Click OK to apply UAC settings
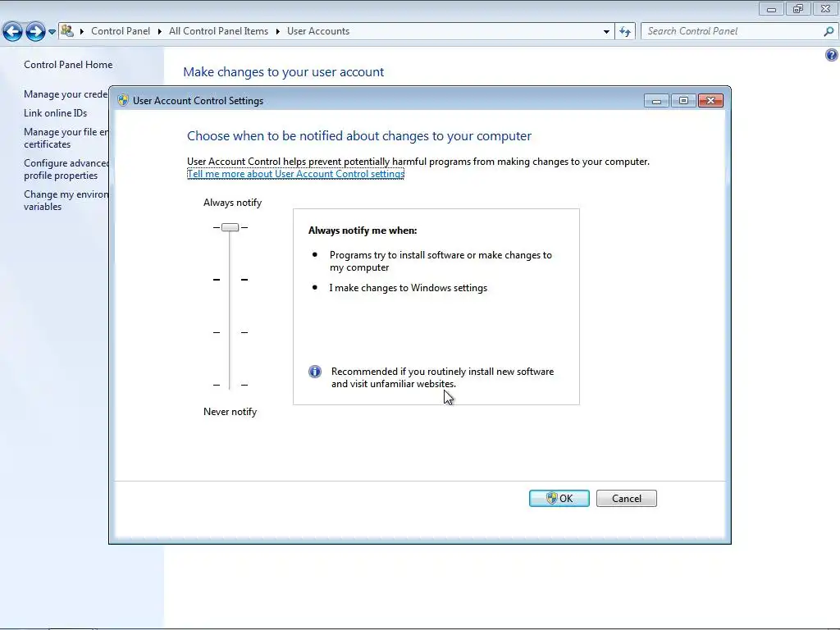Image resolution: width=840 pixels, height=630 pixels. [x=559, y=498]
